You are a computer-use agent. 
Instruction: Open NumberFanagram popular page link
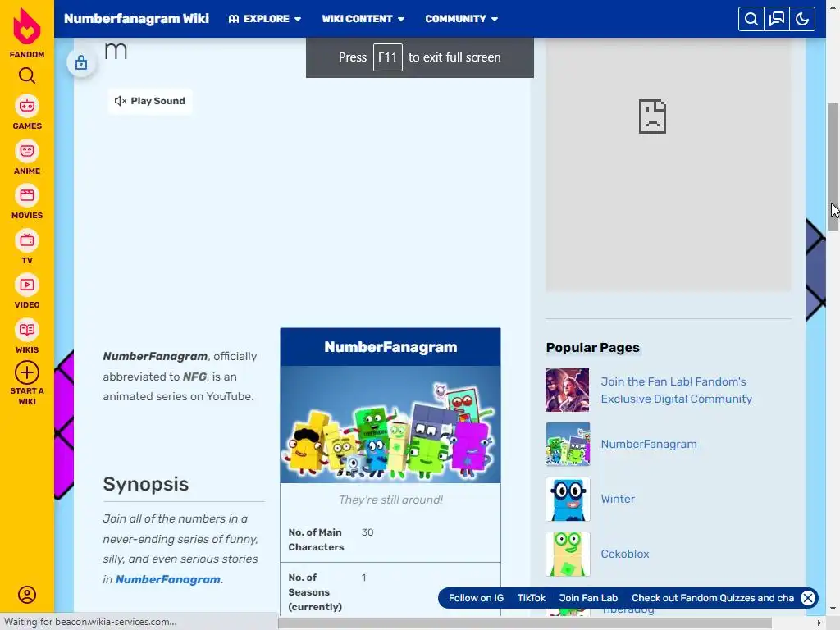click(x=649, y=444)
